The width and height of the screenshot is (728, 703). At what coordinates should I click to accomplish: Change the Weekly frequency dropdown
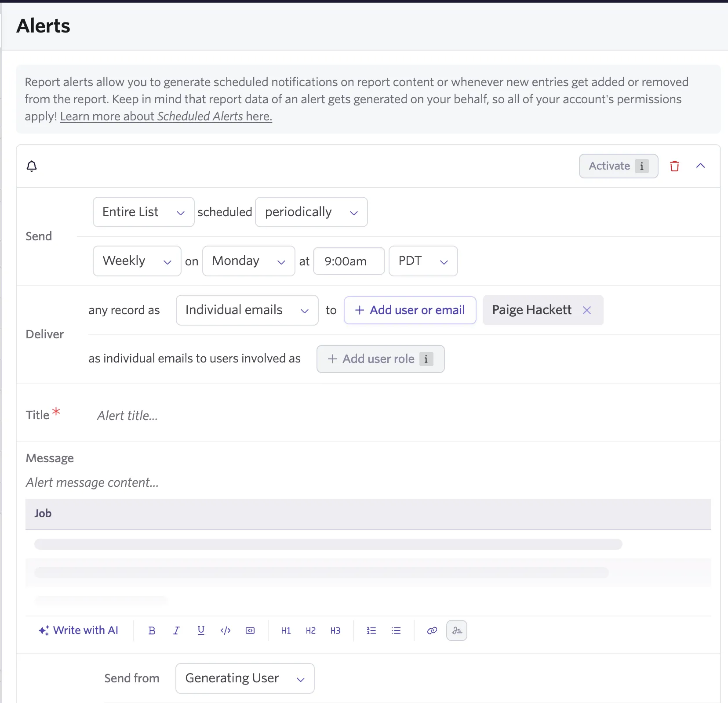(x=137, y=261)
